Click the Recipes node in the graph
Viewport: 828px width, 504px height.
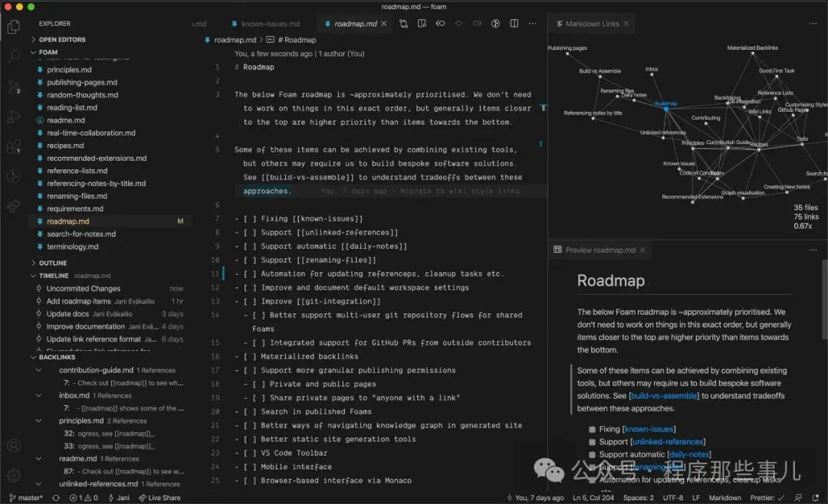[x=758, y=150]
